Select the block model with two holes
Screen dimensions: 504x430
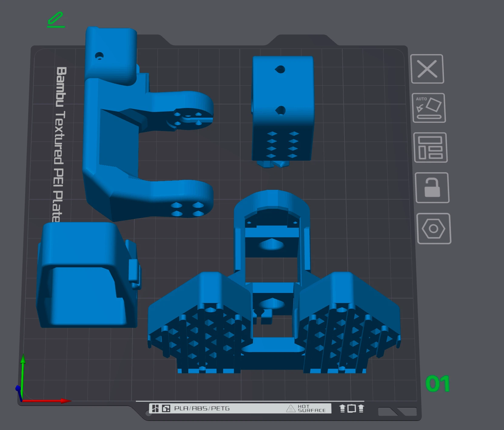click(283, 91)
